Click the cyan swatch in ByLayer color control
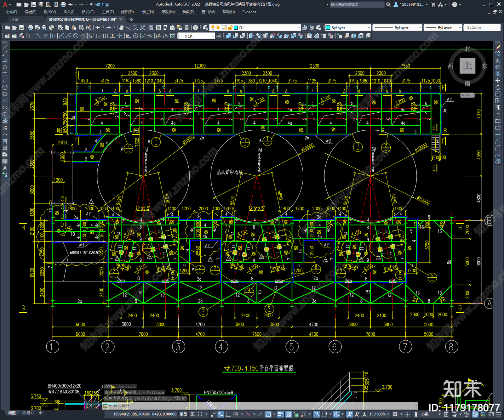The image size is (504, 420). (x=328, y=28)
